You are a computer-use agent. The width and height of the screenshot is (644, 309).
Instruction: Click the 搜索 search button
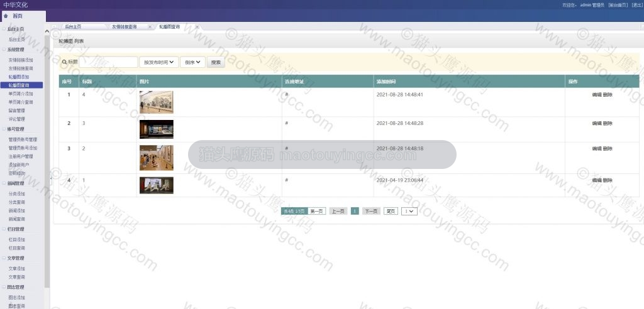pos(216,62)
